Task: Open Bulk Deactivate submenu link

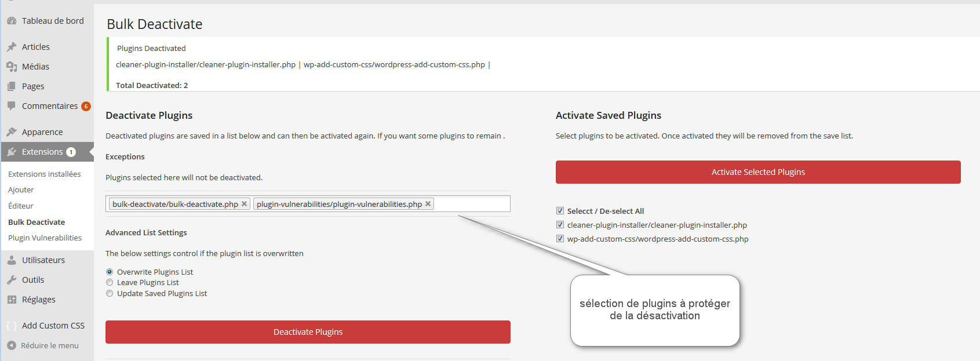Action: [37, 222]
